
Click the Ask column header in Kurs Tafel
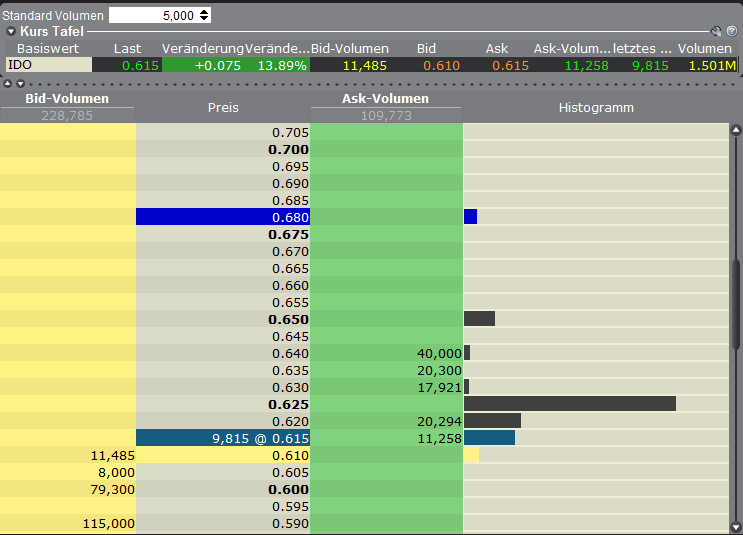point(497,48)
